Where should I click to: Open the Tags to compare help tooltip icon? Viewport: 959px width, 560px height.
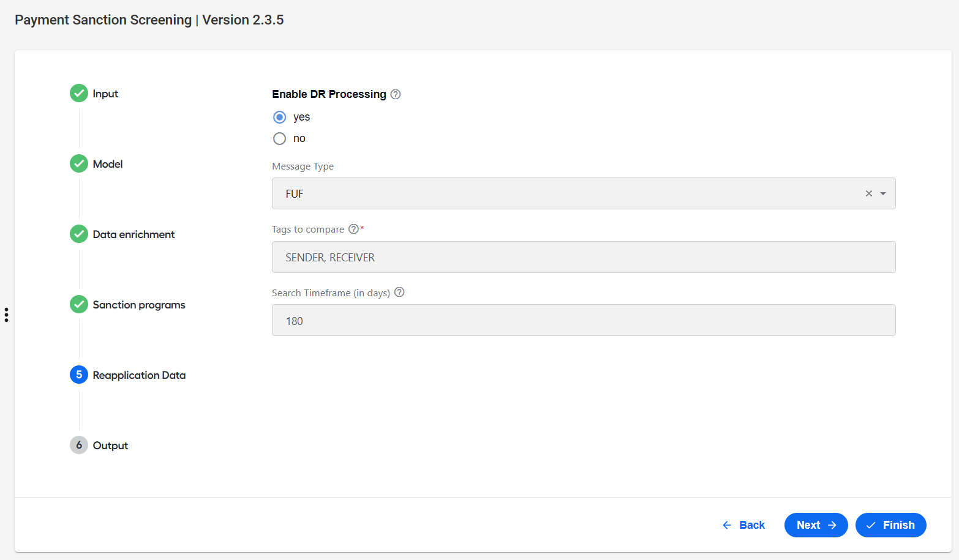point(353,229)
